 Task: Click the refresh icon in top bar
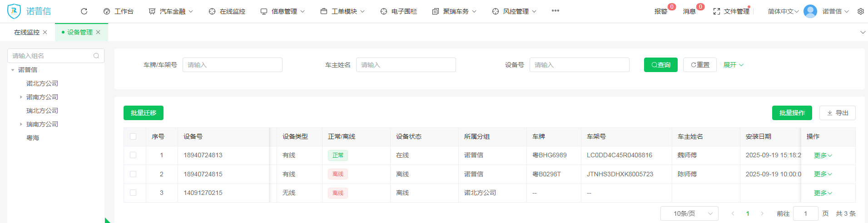(84, 11)
